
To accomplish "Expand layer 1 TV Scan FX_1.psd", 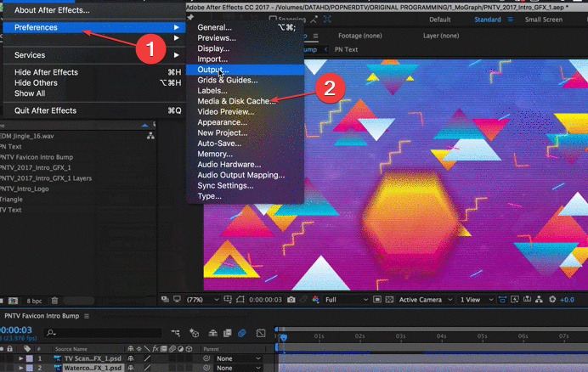I will pos(21,359).
